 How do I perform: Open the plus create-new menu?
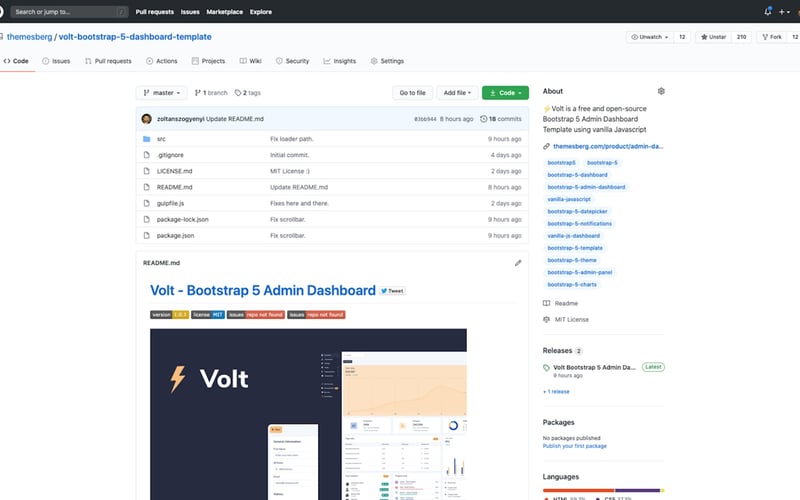click(x=784, y=12)
